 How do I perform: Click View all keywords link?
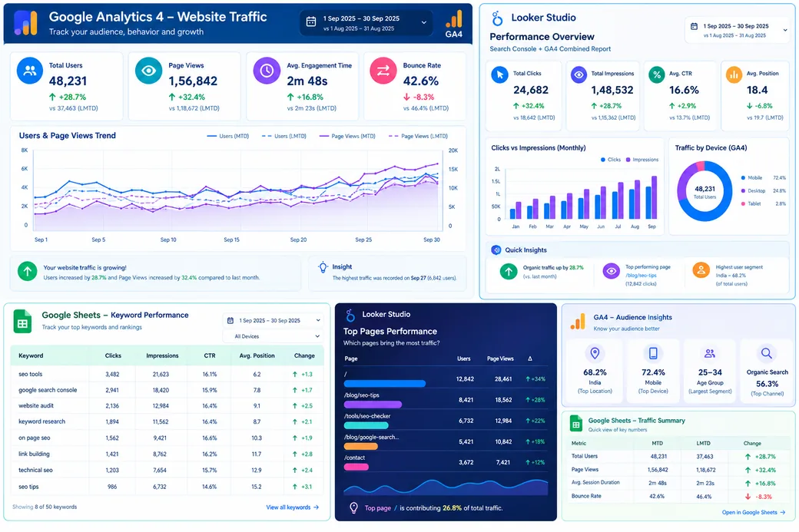click(x=293, y=507)
